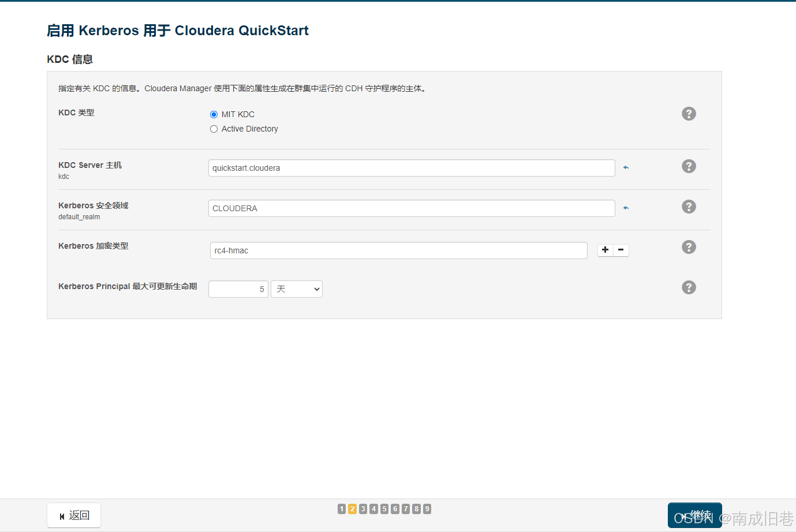The width and height of the screenshot is (796, 532).
Task: Click the default_realm sublabel
Action: (x=79, y=217)
